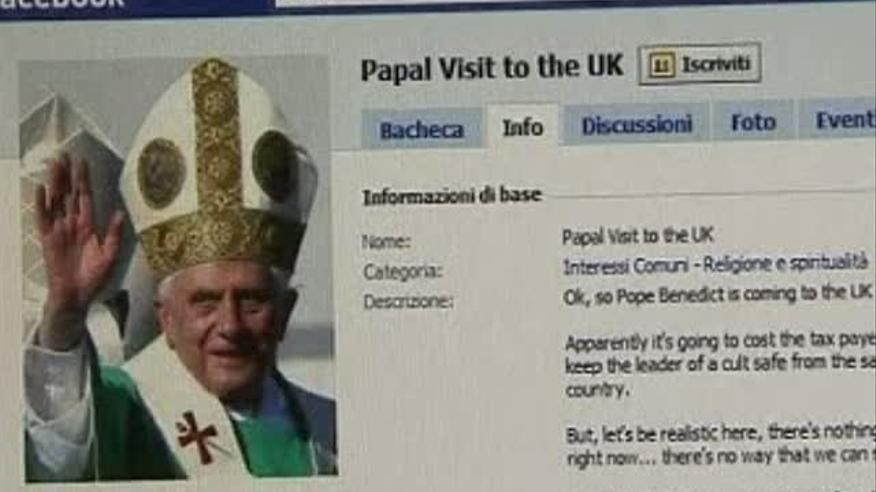
Task: Switch to the Discussioni tab
Action: [636, 123]
